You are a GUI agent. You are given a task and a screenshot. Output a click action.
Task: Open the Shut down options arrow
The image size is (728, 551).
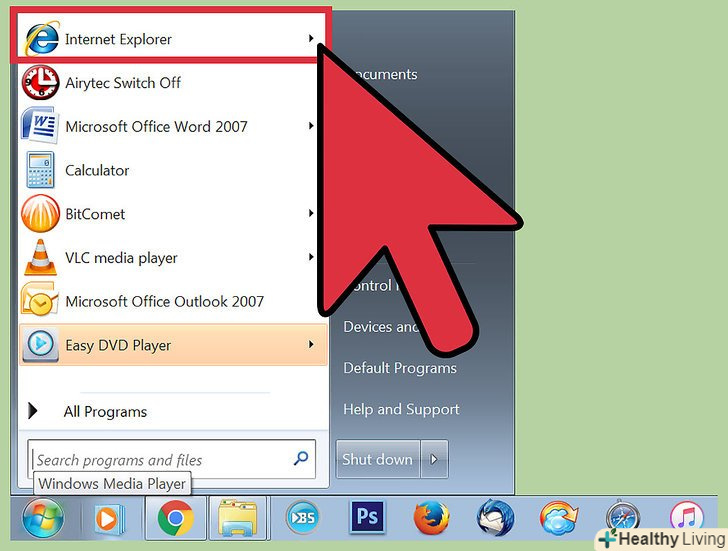point(434,459)
